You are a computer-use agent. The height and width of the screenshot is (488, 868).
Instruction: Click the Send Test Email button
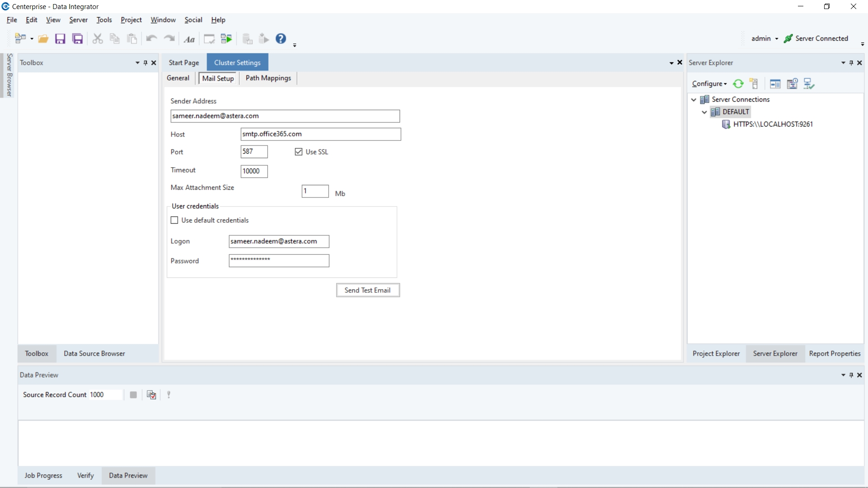tap(368, 290)
